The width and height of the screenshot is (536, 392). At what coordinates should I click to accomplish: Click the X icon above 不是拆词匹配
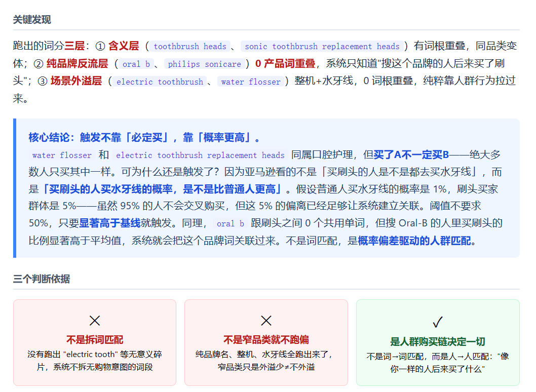(95, 321)
